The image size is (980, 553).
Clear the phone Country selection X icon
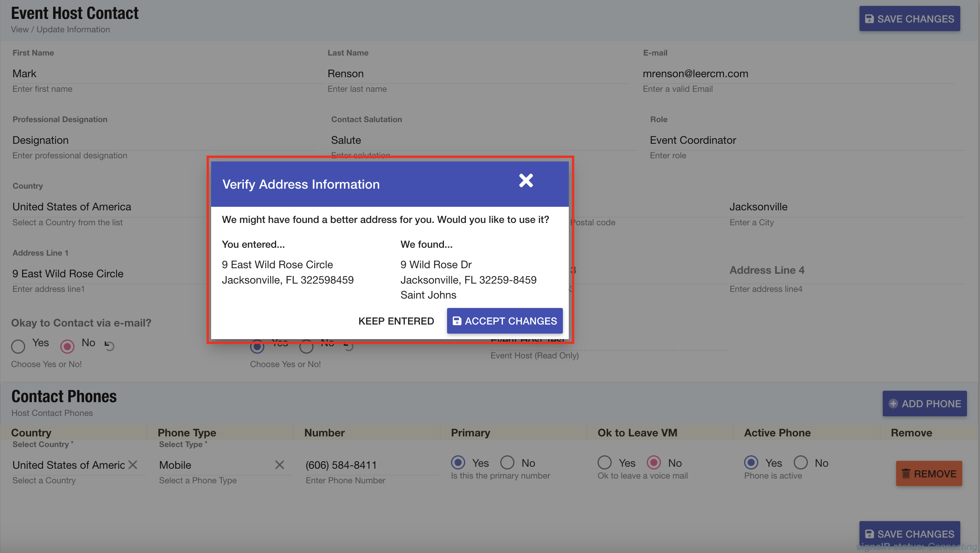[133, 465]
